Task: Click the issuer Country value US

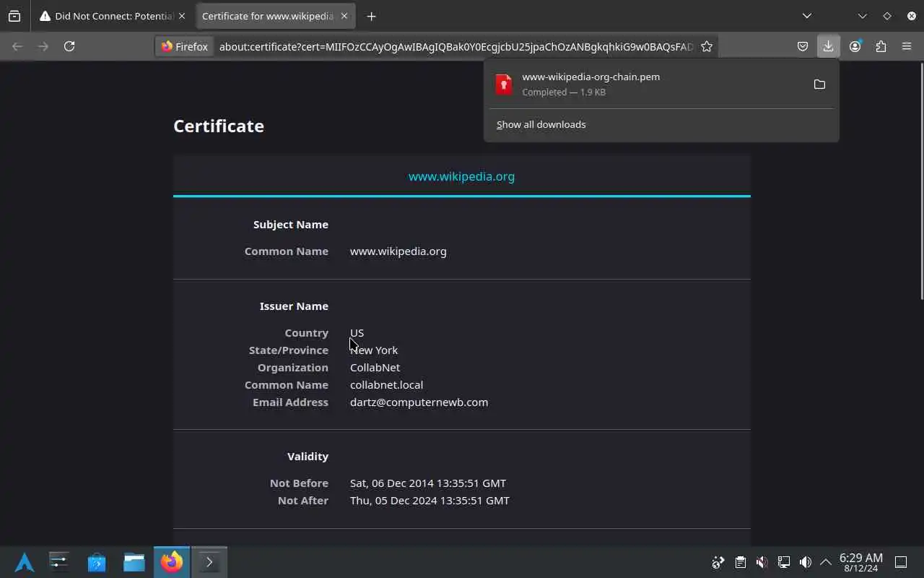Action: (x=357, y=333)
